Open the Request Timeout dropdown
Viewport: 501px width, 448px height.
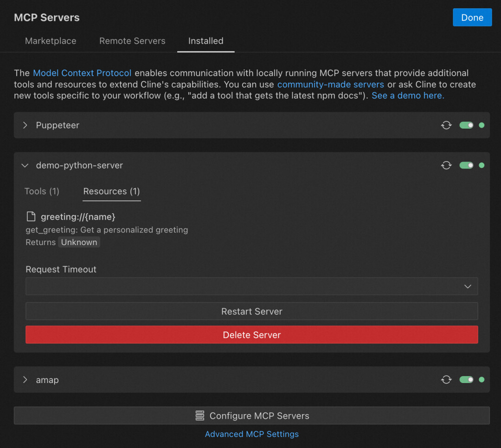[251, 286]
